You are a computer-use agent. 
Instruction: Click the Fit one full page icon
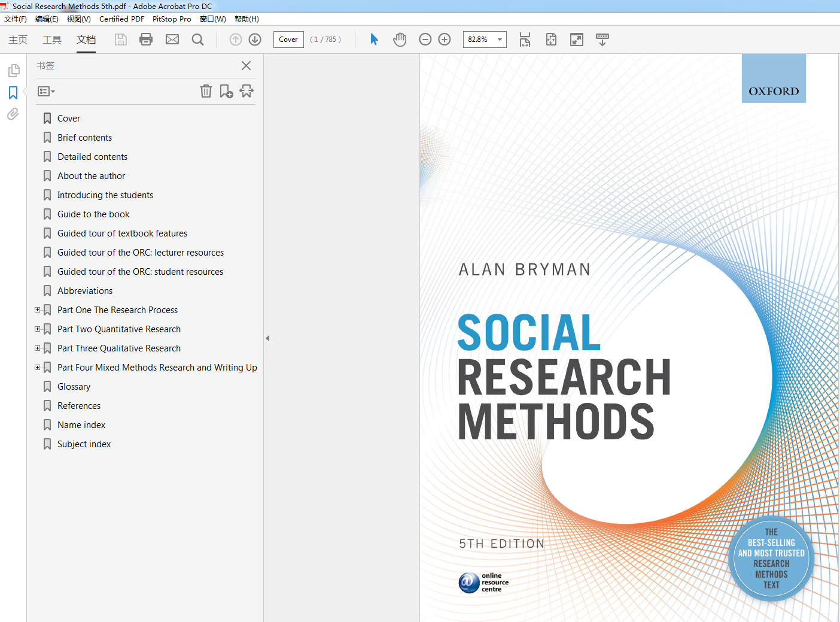pyautogui.click(x=551, y=40)
